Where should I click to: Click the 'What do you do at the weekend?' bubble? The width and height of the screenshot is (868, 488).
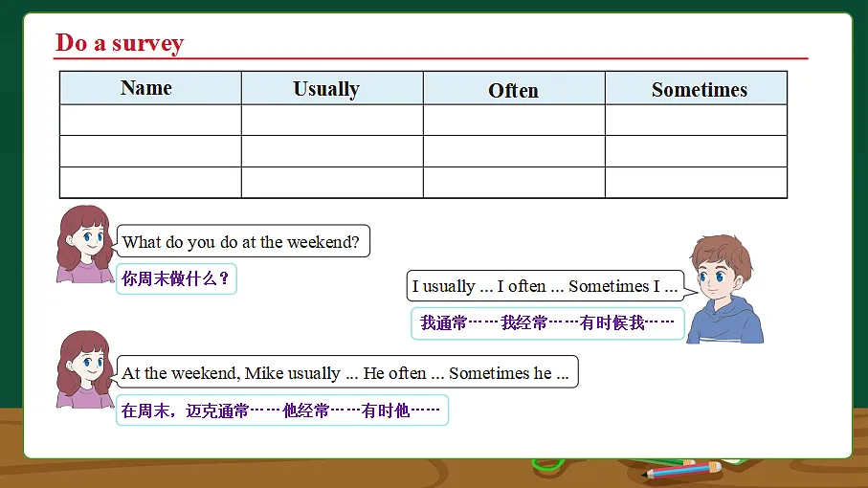[x=243, y=241]
